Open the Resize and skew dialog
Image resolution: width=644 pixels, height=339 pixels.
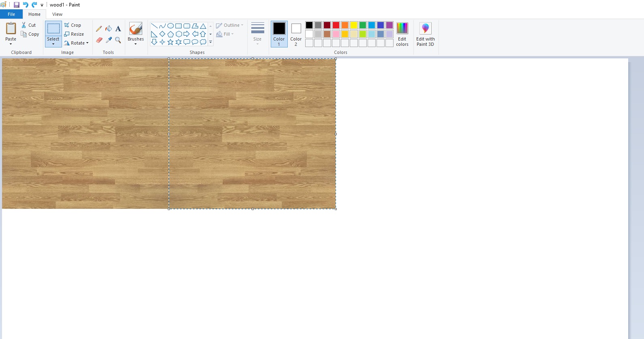[x=74, y=34]
